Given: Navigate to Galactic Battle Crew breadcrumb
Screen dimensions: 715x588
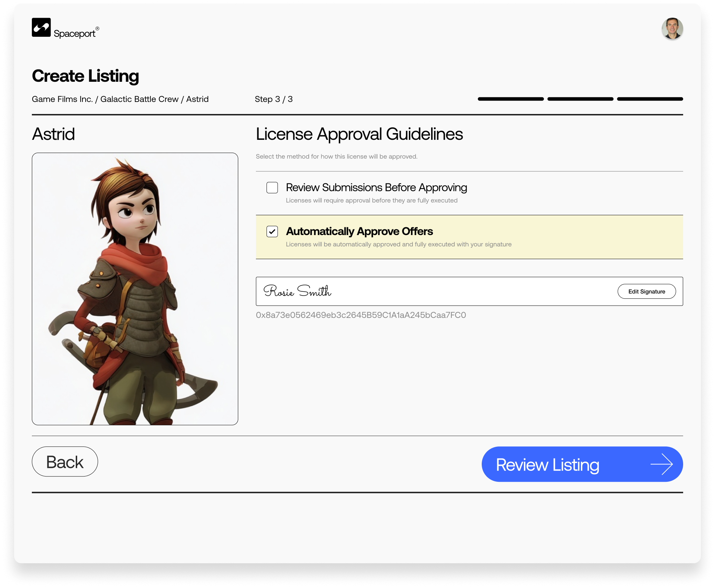Looking at the screenshot, I should point(140,99).
